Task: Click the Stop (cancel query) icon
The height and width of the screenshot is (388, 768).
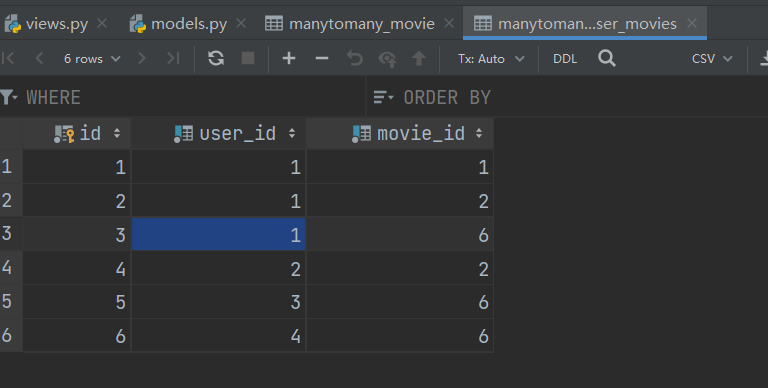Action: coord(248,58)
